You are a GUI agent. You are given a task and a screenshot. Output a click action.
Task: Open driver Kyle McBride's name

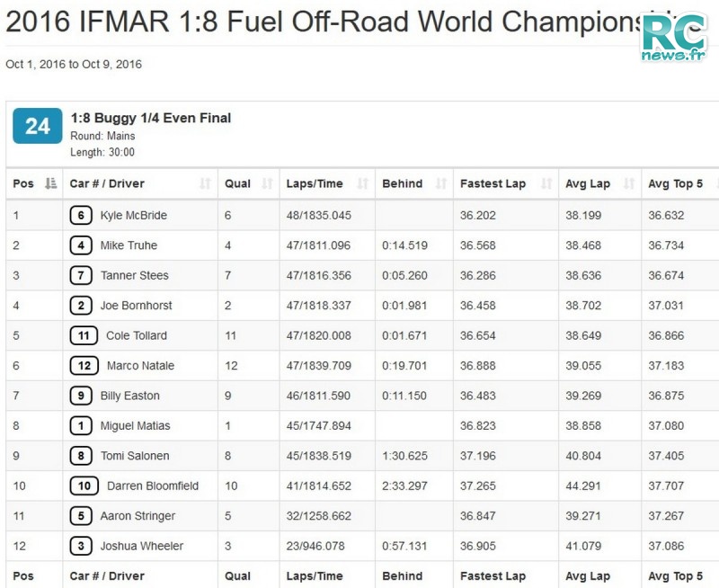(x=133, y=215)
